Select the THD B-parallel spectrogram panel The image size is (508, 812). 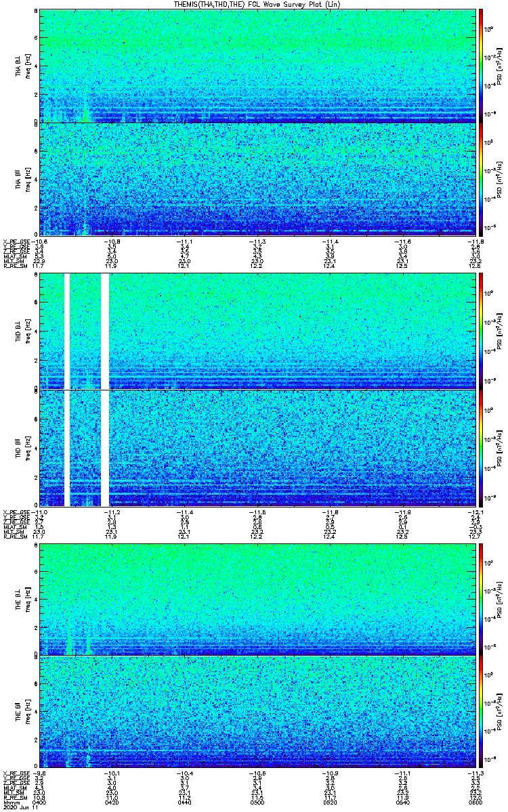point(258,448)
